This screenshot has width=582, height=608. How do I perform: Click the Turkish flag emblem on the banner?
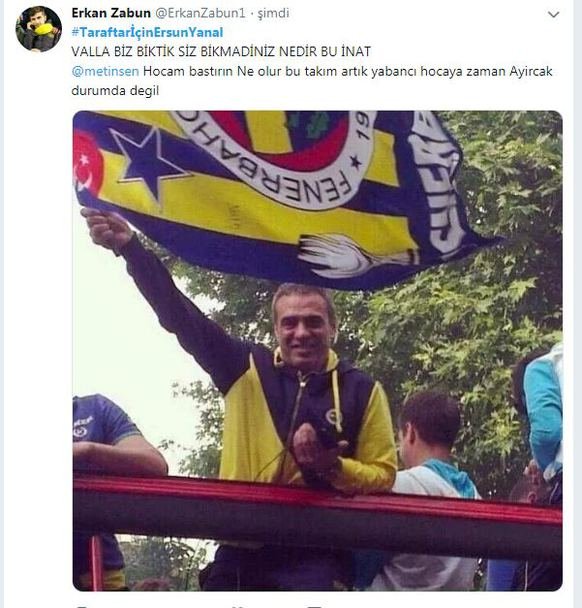point(88,163)
